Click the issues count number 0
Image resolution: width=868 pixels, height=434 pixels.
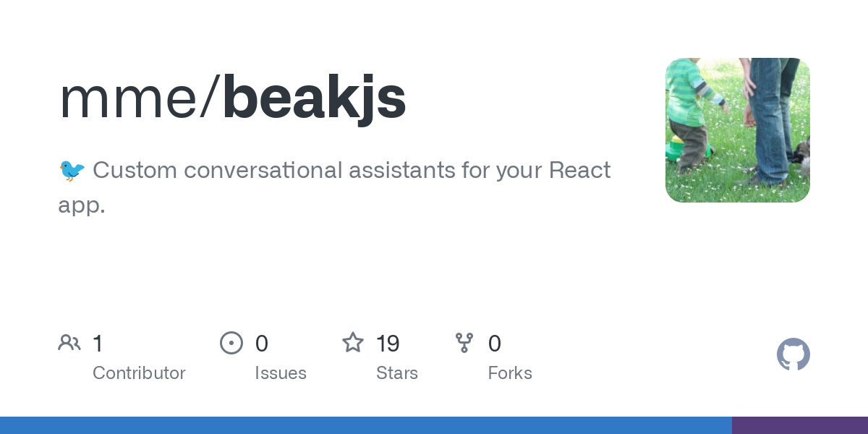point(262,344)
